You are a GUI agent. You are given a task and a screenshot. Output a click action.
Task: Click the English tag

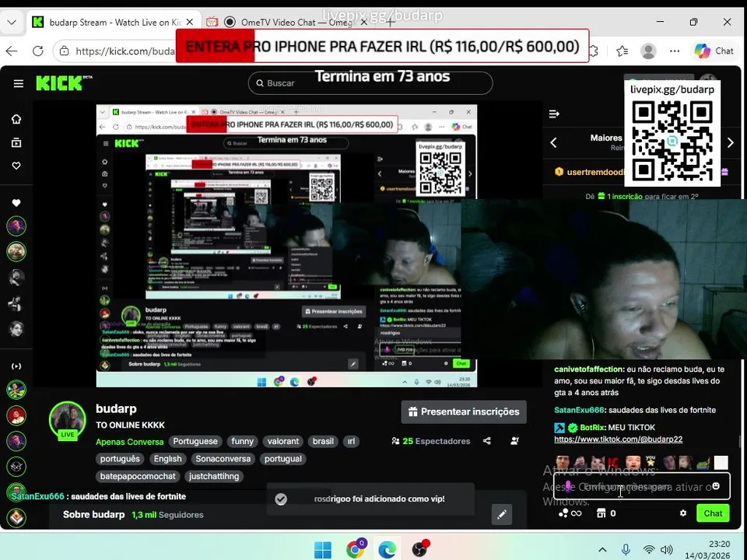[x=168, y=459]
